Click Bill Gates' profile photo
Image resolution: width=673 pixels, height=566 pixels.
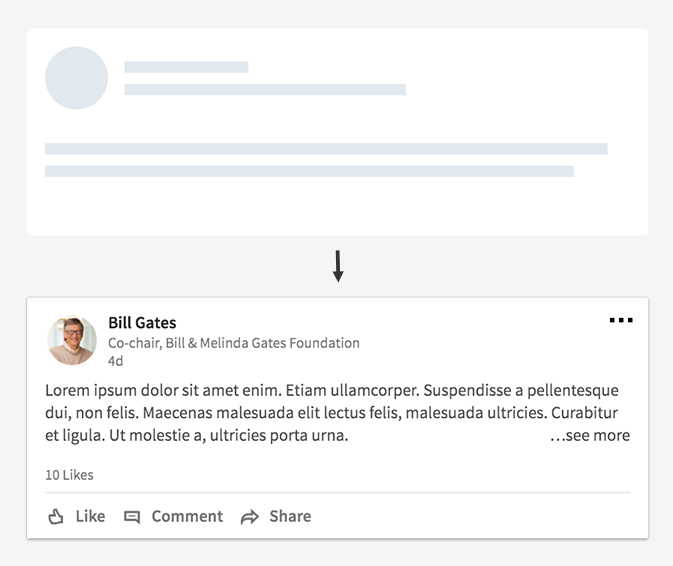(x=72, y=341)
